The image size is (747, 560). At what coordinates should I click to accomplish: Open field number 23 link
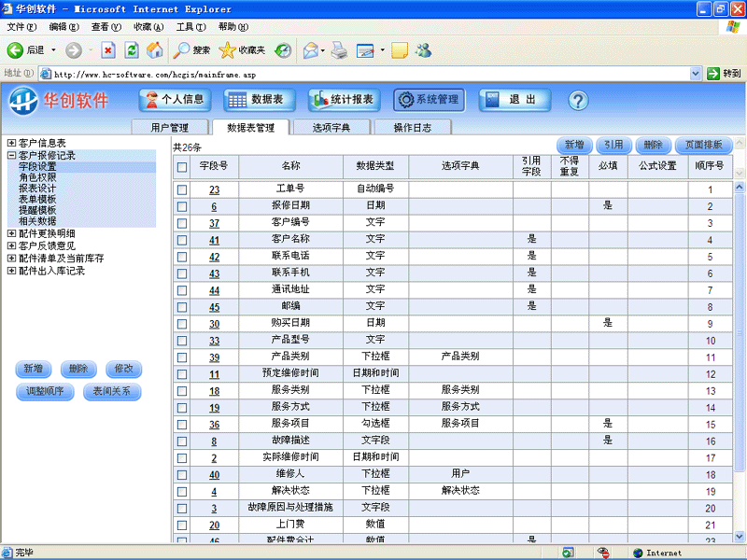(215, 189)
